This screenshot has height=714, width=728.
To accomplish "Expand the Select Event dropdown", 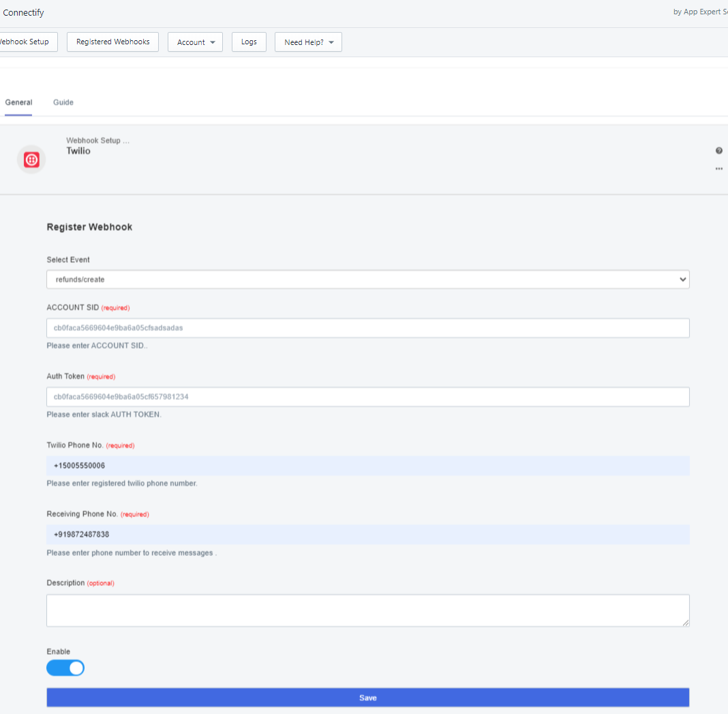I will point(367,279).
